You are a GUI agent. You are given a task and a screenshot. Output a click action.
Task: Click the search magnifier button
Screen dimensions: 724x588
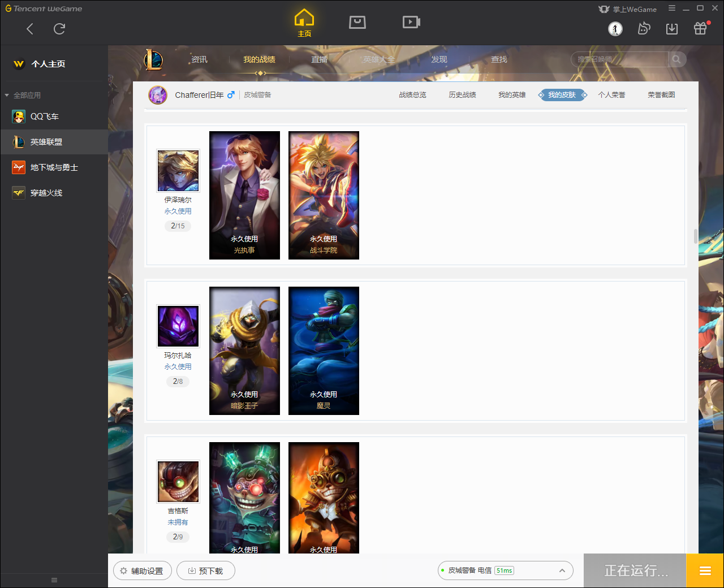point(677,59)
